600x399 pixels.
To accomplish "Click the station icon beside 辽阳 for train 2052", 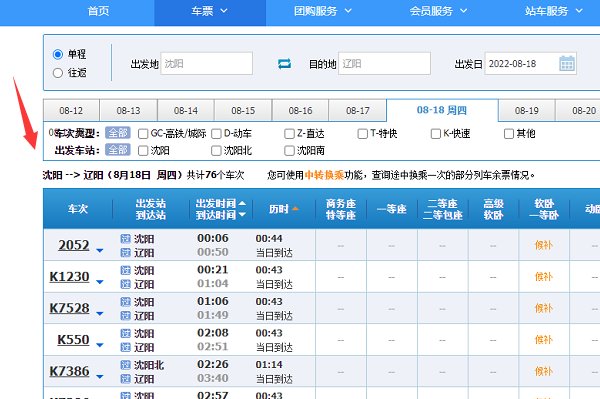I will 126,252.
